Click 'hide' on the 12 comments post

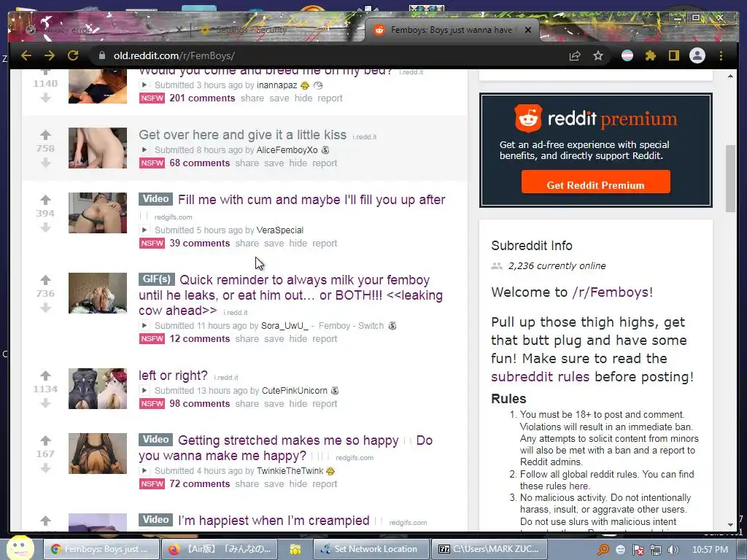click(x=298, y=338)
